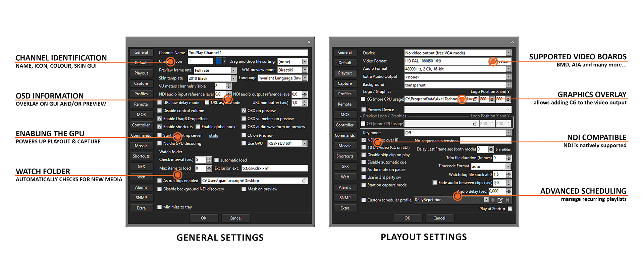Open the Skin template dropdown
This screenshot has height=268, width=644.
[233, 78]
